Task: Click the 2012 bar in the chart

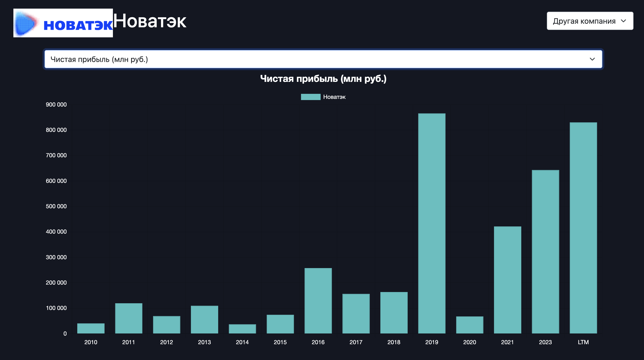Action: 167,325
